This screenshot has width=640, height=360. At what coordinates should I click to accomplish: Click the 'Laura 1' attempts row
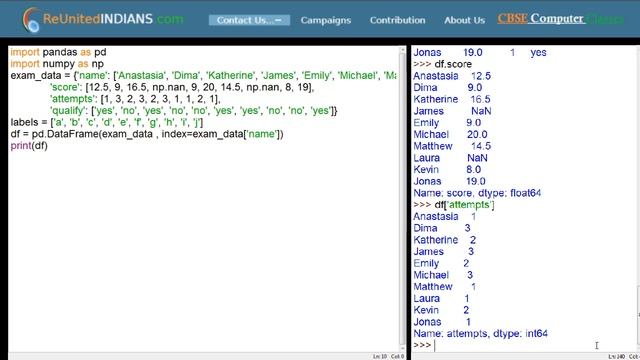coord(442,298)
